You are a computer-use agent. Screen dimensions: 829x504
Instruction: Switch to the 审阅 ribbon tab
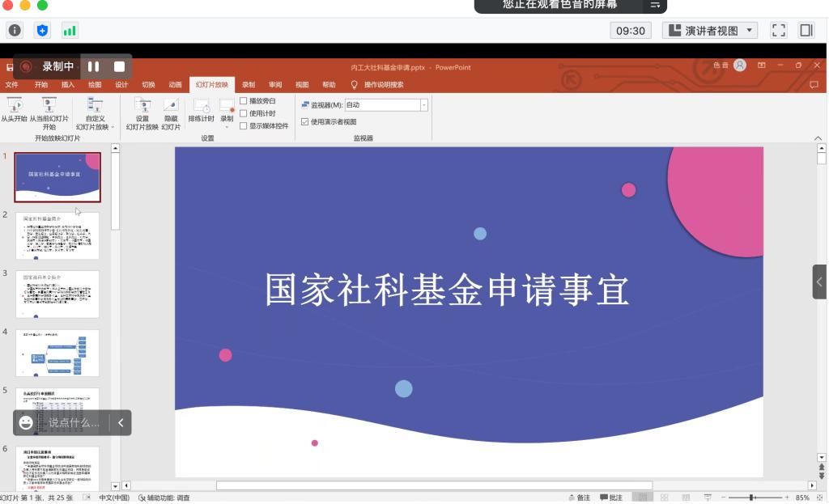click(x=275, y=84)
